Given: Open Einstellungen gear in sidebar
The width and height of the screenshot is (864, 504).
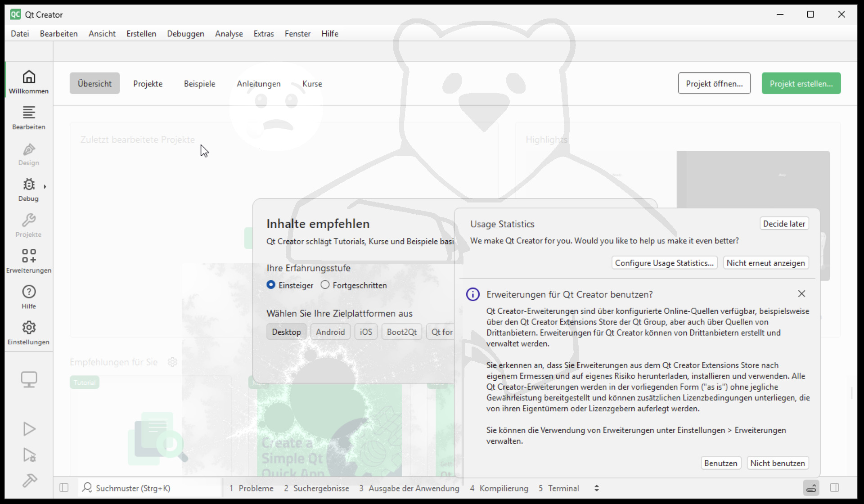Looking at the screenshot, I should [x=29, y=333].
